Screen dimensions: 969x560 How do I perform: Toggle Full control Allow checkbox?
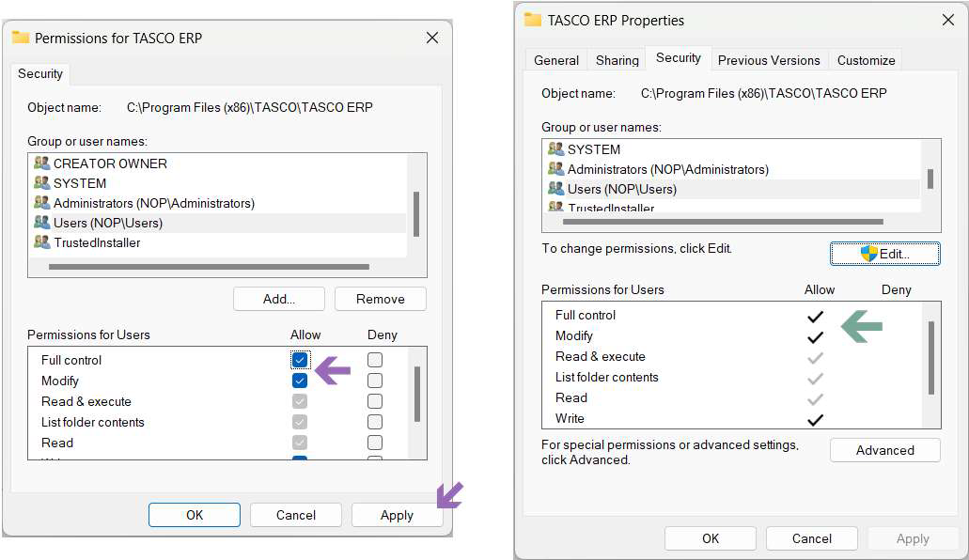click(300, 360)
